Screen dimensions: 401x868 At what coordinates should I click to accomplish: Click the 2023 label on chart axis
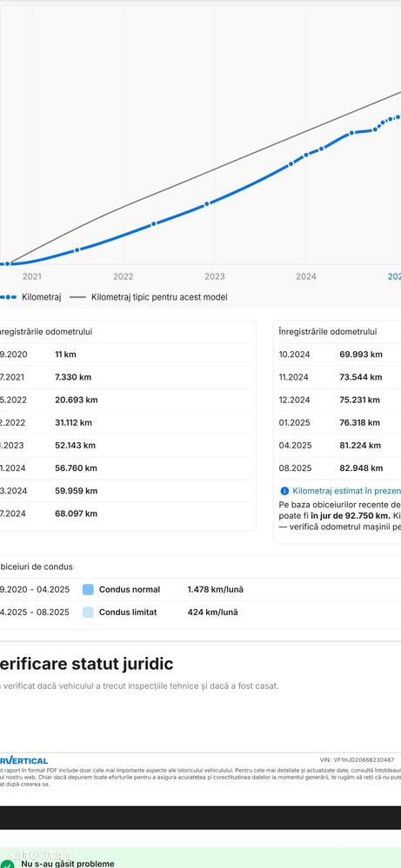214,276
